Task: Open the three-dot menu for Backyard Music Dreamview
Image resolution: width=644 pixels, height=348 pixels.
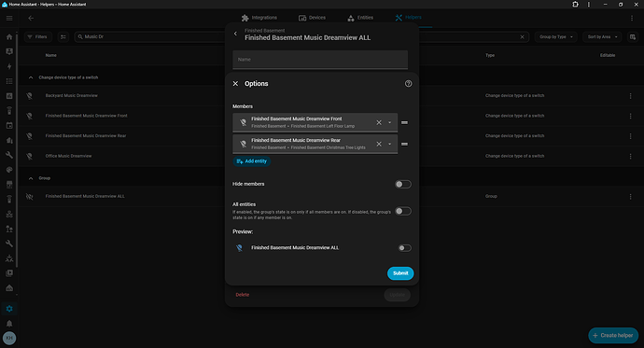Action: [630, 95]
